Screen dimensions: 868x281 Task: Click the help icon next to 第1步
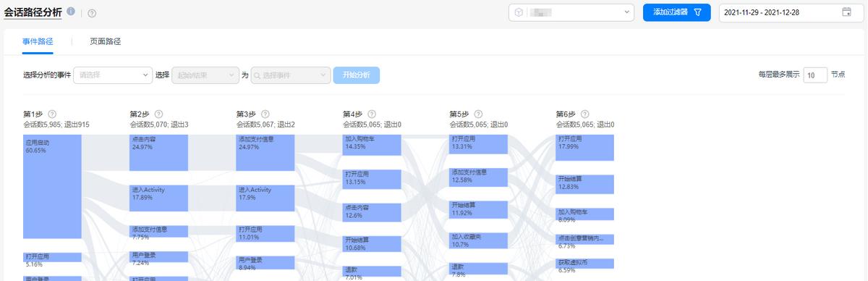52,114
